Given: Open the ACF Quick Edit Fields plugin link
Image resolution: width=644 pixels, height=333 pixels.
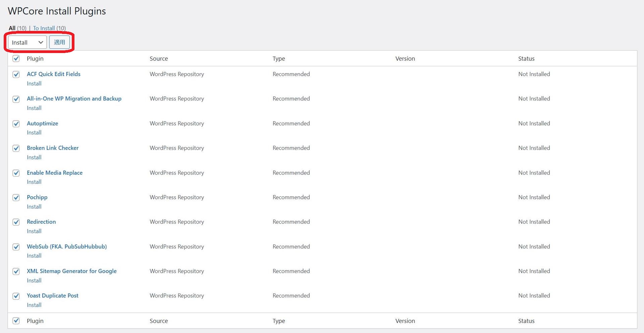Looking at the screenshot, I should click(54, 74).
